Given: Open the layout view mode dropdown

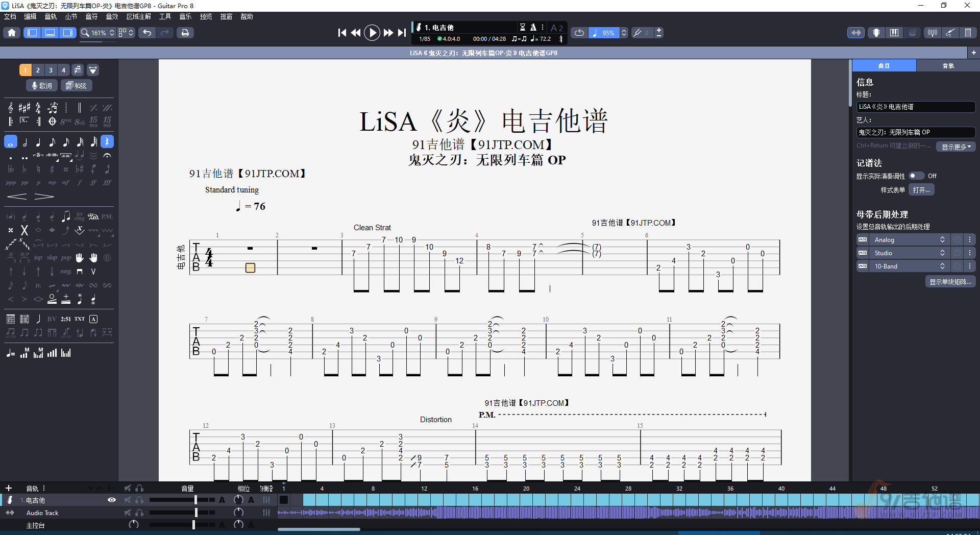Looking at the screenshot, I should [126, 33].
